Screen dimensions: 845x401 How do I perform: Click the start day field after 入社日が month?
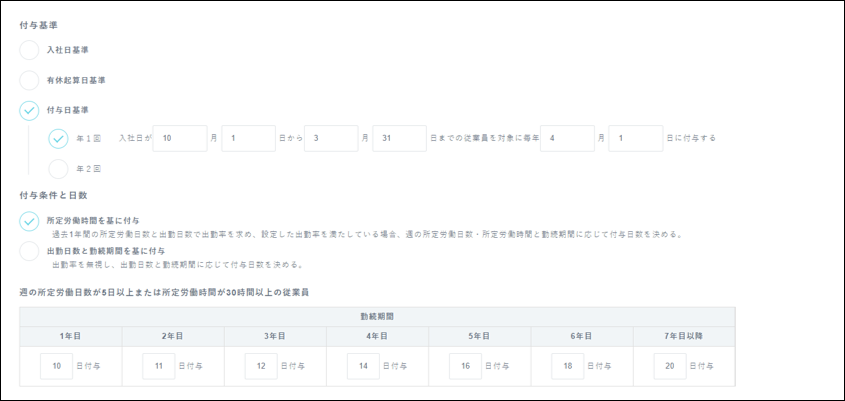pyautogui.click(x=248, y=138)
